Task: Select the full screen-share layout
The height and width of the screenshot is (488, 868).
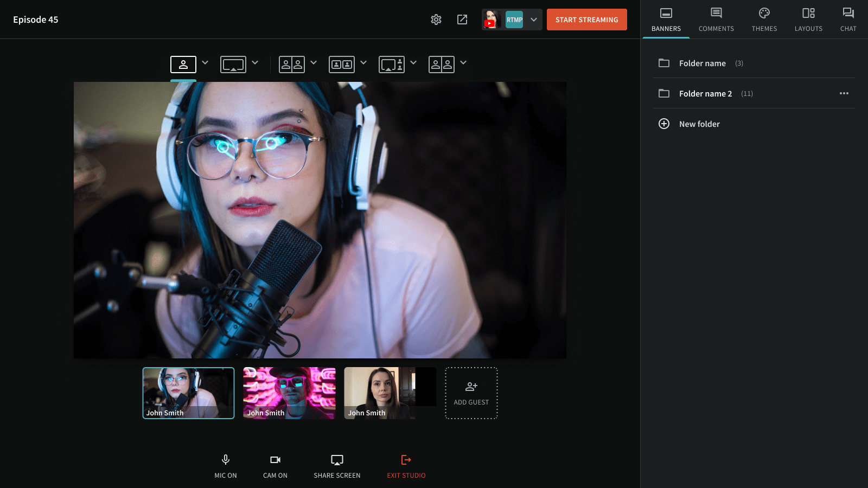Action: (233, 65)
